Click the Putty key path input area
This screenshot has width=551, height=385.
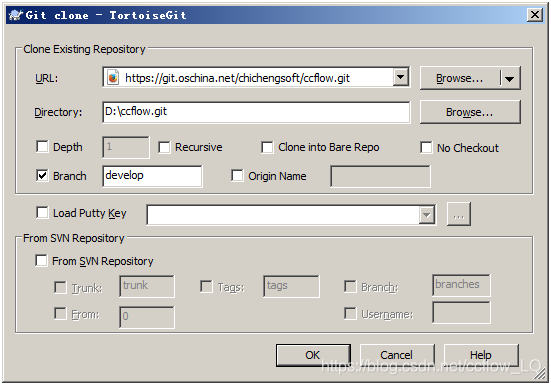[283, 215]
